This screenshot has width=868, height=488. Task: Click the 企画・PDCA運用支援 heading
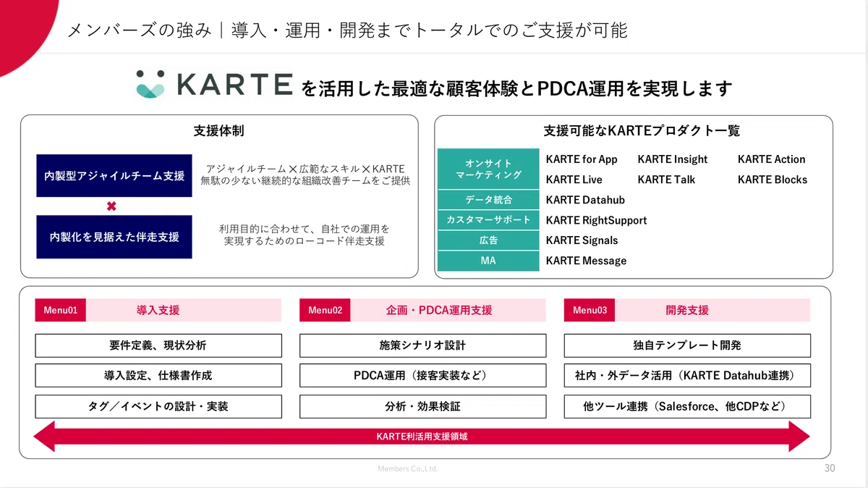[439, 311]
